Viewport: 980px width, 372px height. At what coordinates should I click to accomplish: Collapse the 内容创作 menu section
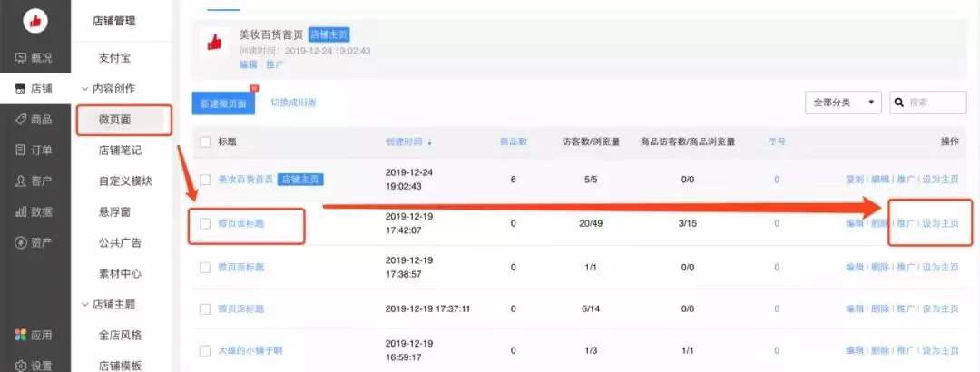[x=84, y=89]
